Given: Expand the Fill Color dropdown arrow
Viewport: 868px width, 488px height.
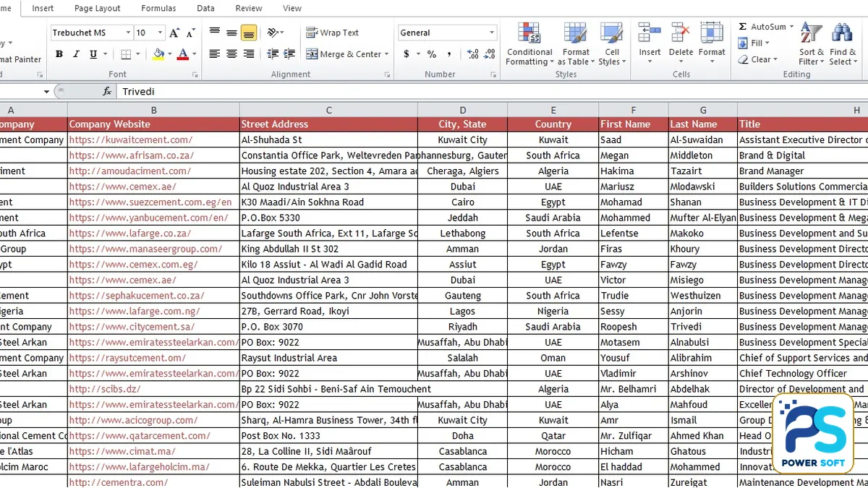Looking at the screenshot, I should pos(169,54).
